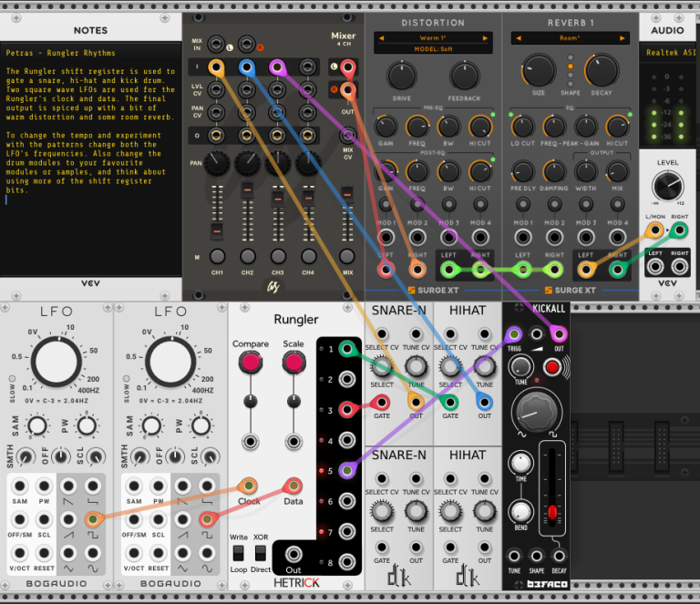The width and height of the screenshot is (700, 604).
Task: Open the Distortion Warm preset name menu
Action: (x=433, y=38)
